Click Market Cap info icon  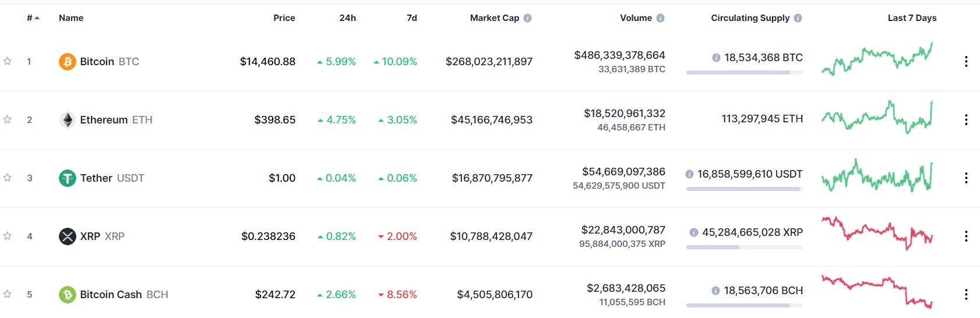pyautogui.click(x=528, y=18)
